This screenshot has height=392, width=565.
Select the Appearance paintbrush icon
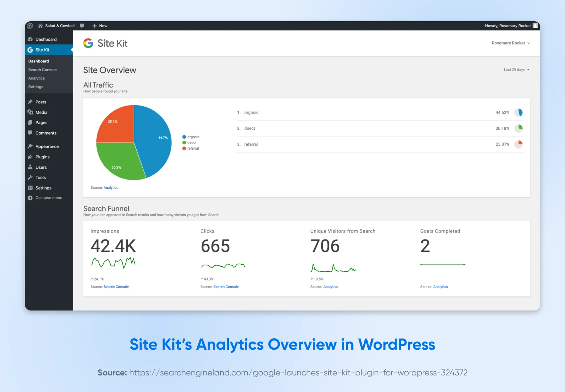pyautogui.click(x=30, y=146)
